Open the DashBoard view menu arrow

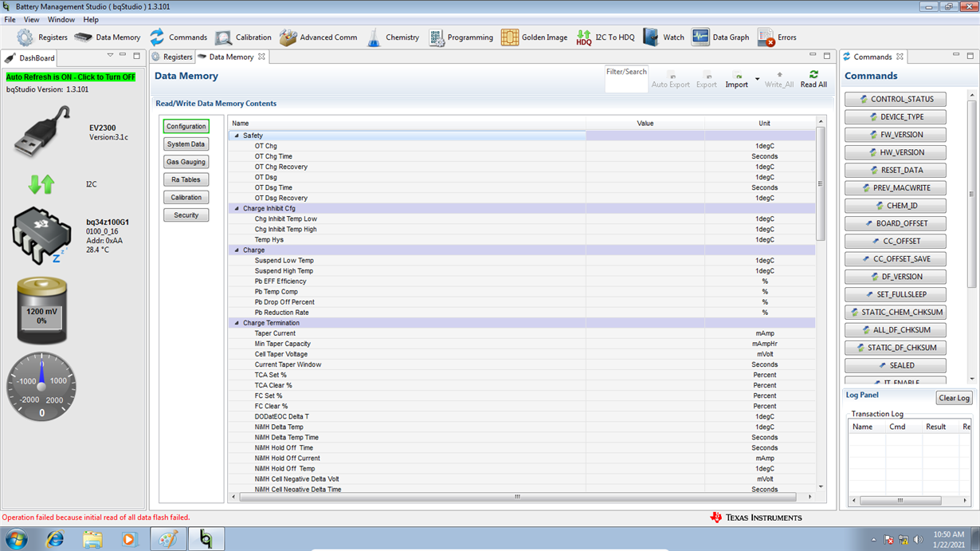(110, 56)
